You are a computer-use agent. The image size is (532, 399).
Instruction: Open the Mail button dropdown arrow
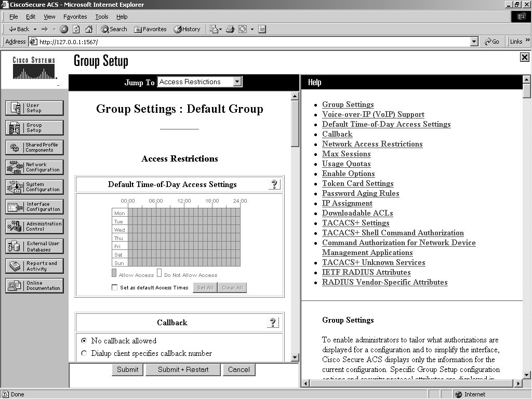click(x=220, y=29)
